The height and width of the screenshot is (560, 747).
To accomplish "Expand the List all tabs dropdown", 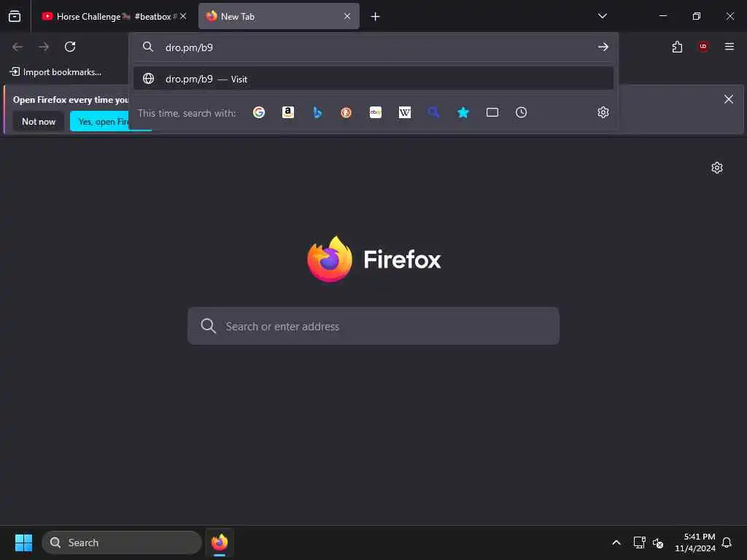I will [x=602, y=16].
